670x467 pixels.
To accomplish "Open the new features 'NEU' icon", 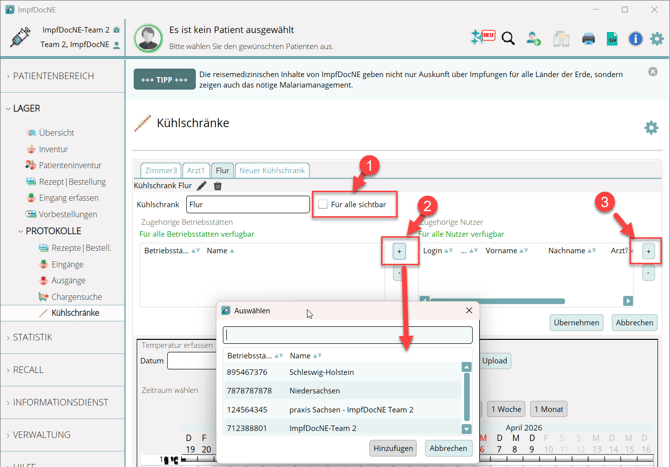I will point(482,37).
